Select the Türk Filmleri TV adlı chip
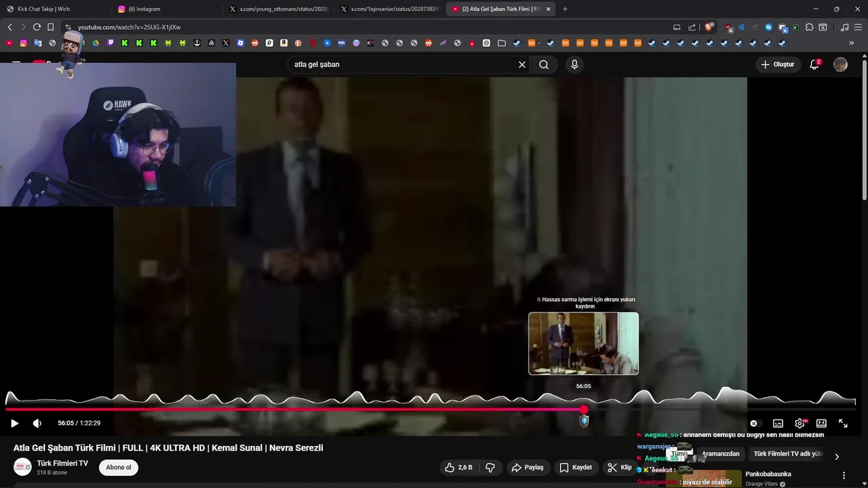The width and height of the screenshot is (868, 488). (x=787, y=454)
